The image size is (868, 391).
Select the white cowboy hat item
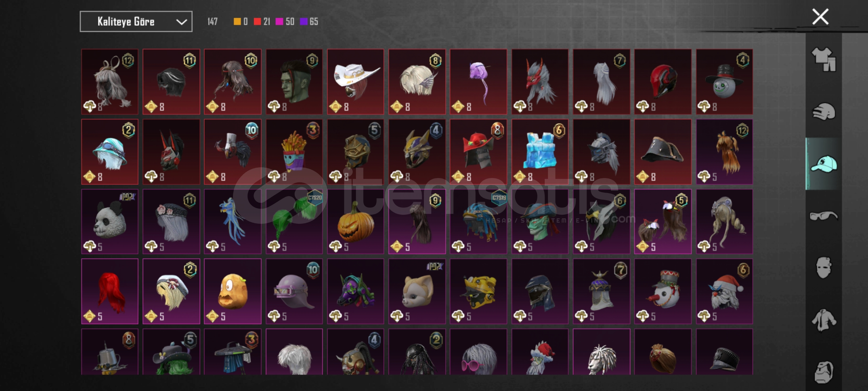pyautogui.click(x=356, y=82)
